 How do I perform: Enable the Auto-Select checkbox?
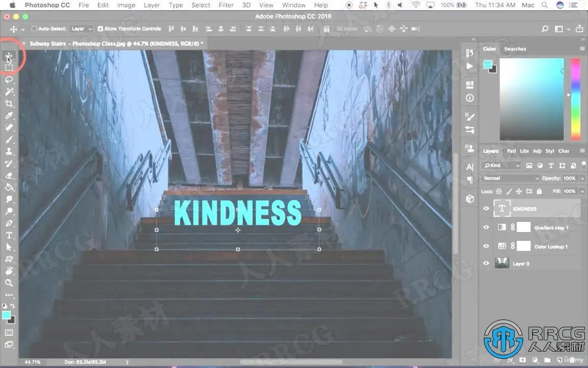(34, 29)
